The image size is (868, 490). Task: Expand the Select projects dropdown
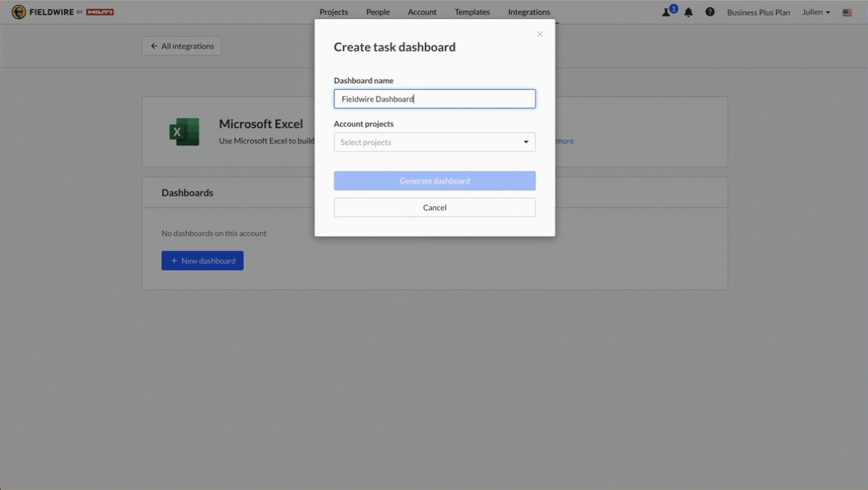click(x=434, y=142)
